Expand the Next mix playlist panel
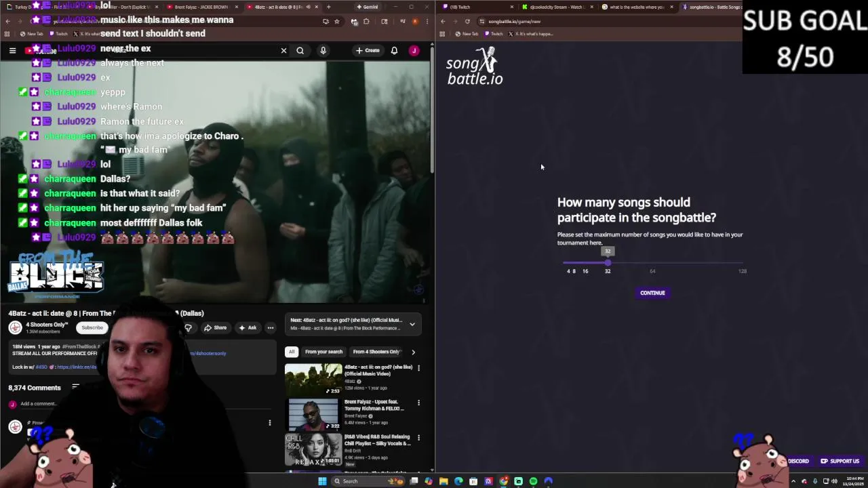Viewport: 868px width, 488px height. [412, 324]
